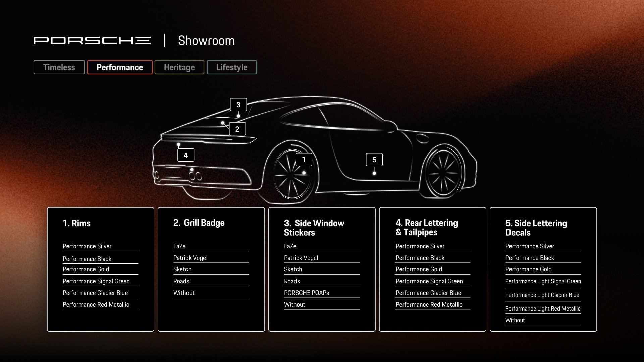Switch to the Lifestyle tab

click(x=232, y=67)
